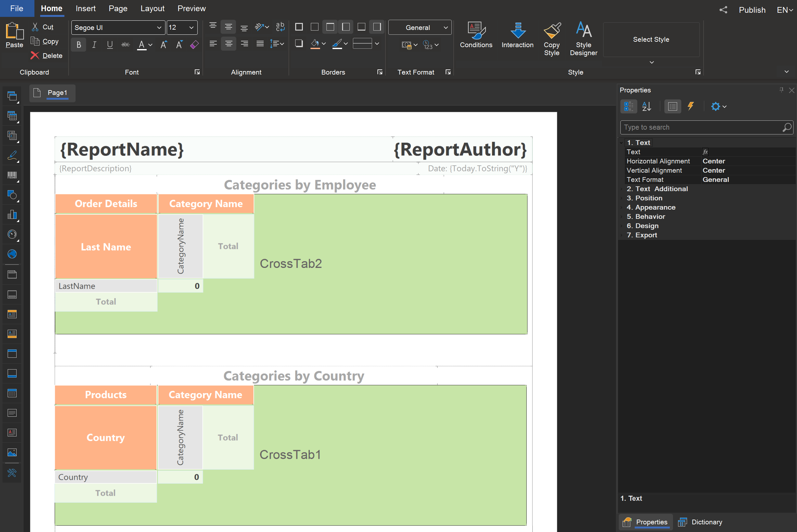The height and width of the screenshot is (532, 797).
Task: Pick the fill background color swatch
Action: click(x=315, y=44)
